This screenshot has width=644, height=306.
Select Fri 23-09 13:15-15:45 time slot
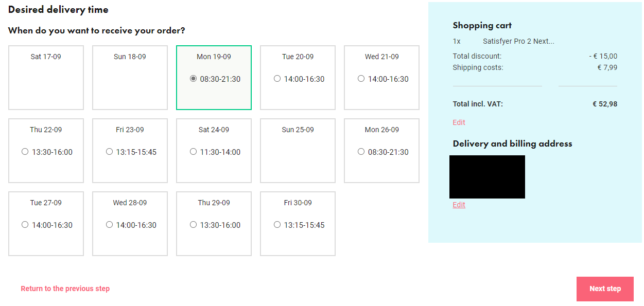(109, 152)
